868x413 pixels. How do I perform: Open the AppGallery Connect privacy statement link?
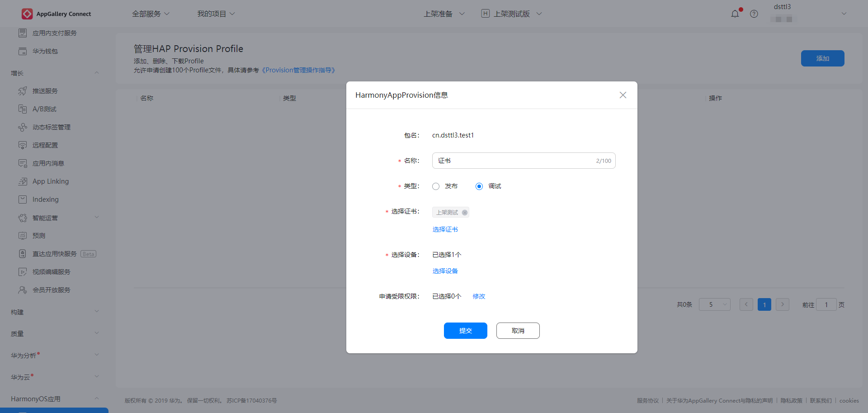(720, 401)
